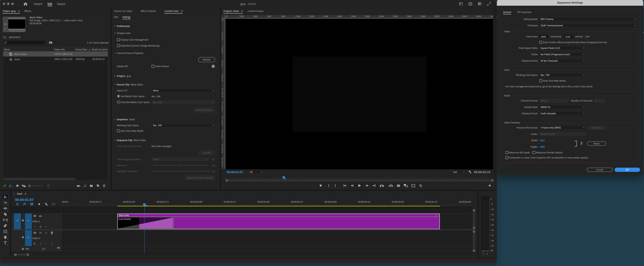Enable Display Color Management checkbox
This screenshot has width=644, height=266.
118,40
